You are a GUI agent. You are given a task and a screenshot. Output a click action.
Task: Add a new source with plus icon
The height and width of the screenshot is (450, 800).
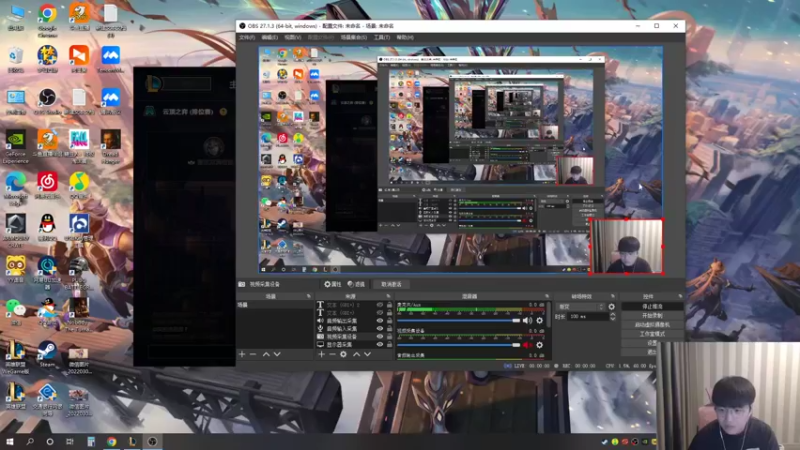click(321, 354)
